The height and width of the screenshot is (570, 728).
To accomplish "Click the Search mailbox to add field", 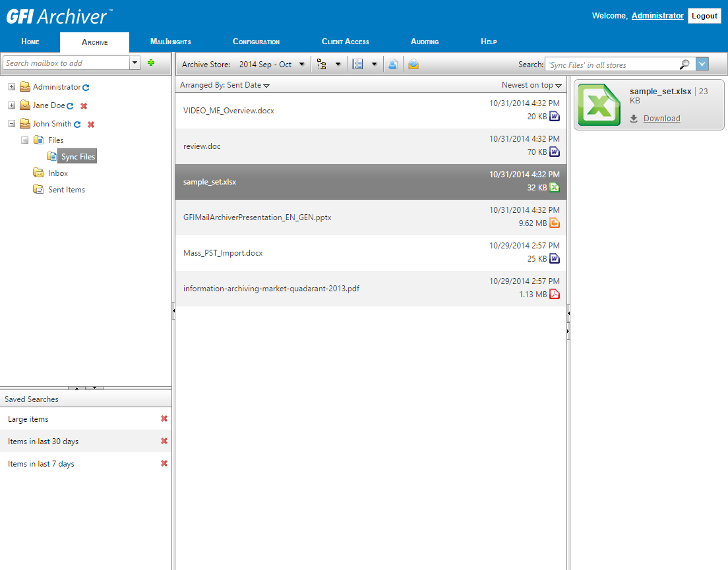I will click(67, 63).
